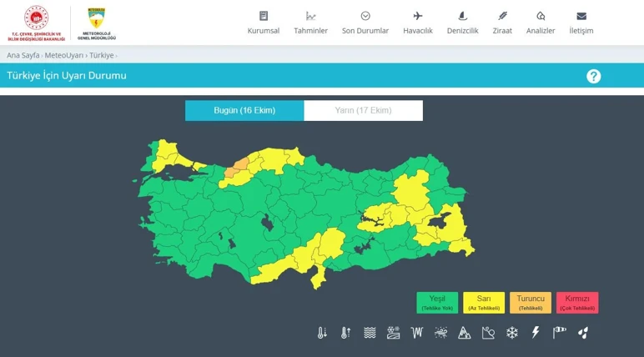Select the avalanche mountain warning icon

[464, 333]
